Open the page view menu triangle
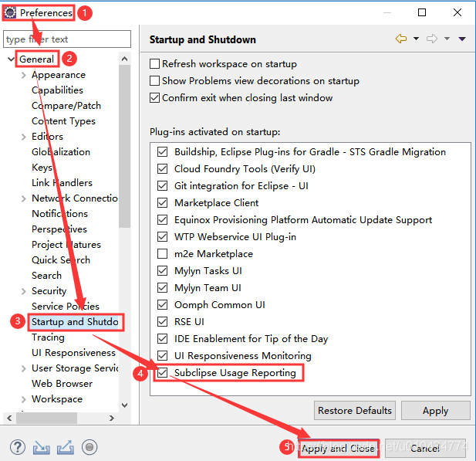 [x=462, y=39]
